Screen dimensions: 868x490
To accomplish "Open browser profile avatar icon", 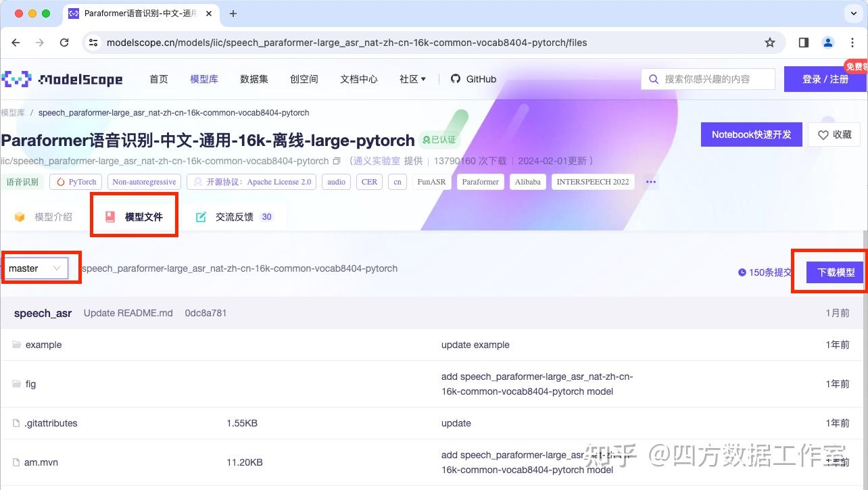I will click(x=828, y=42).
